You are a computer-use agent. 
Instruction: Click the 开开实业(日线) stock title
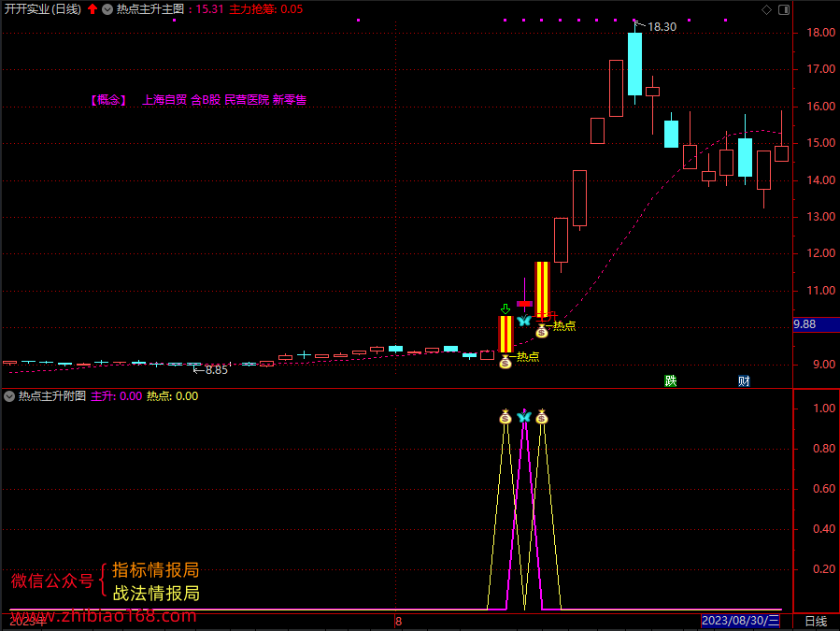[x=43, y=9]
